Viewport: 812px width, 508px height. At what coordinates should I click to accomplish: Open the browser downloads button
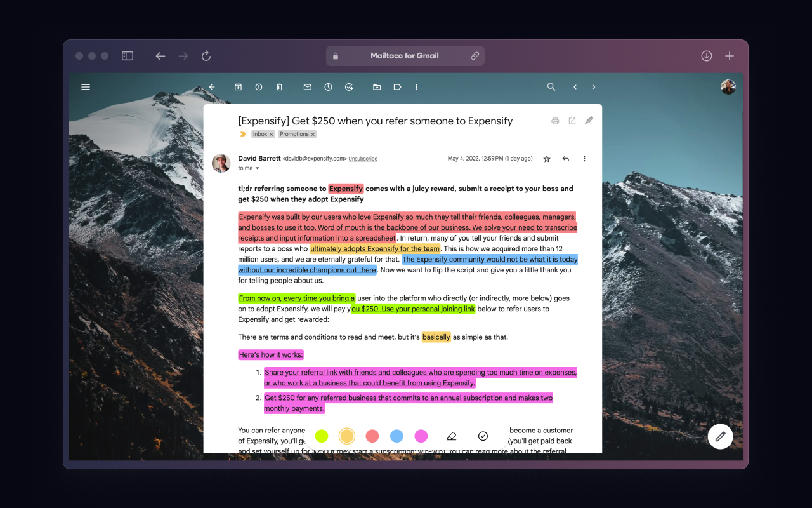[707, 56]
